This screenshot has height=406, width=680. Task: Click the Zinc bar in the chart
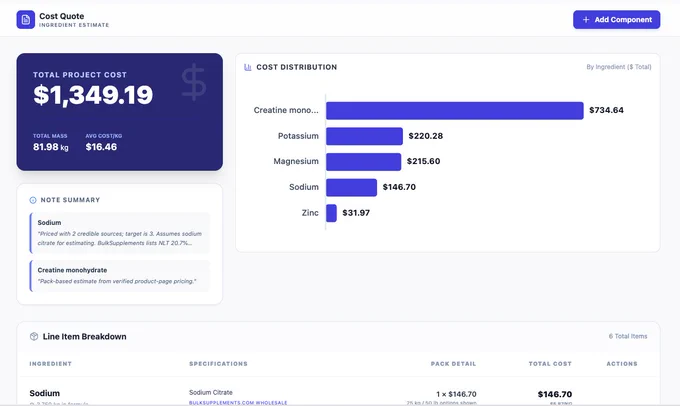click(x=331, y=213)
